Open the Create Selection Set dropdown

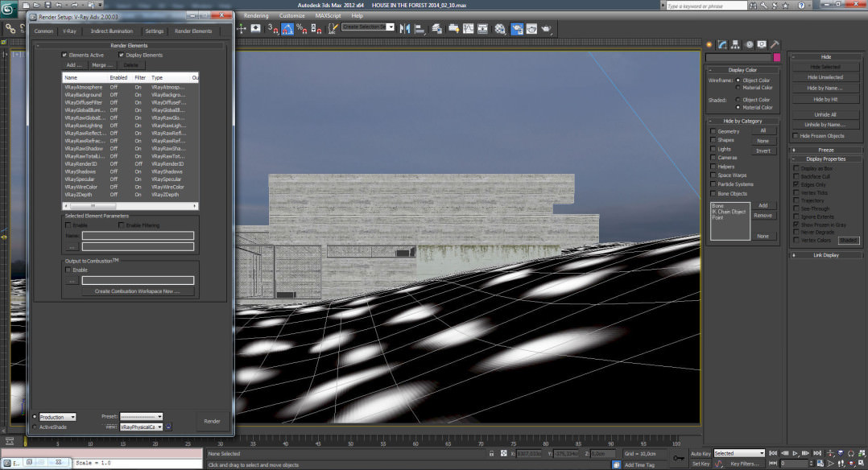point(391,27)
